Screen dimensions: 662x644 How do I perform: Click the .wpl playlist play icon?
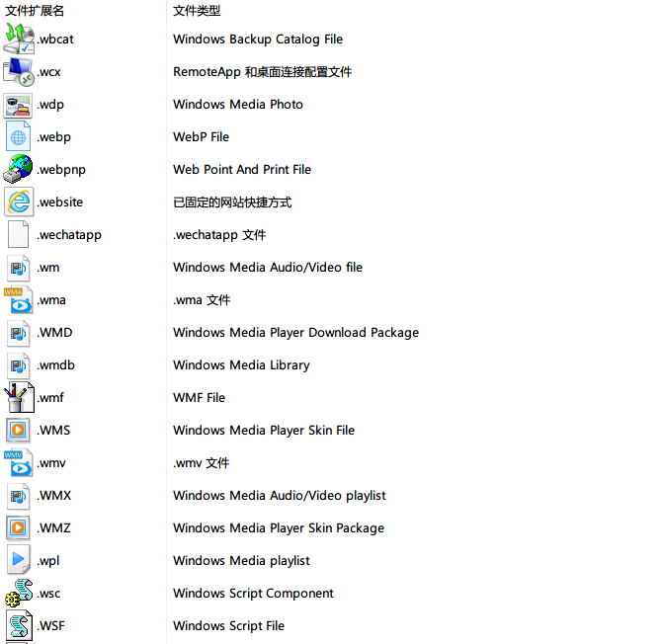[18, 560]
